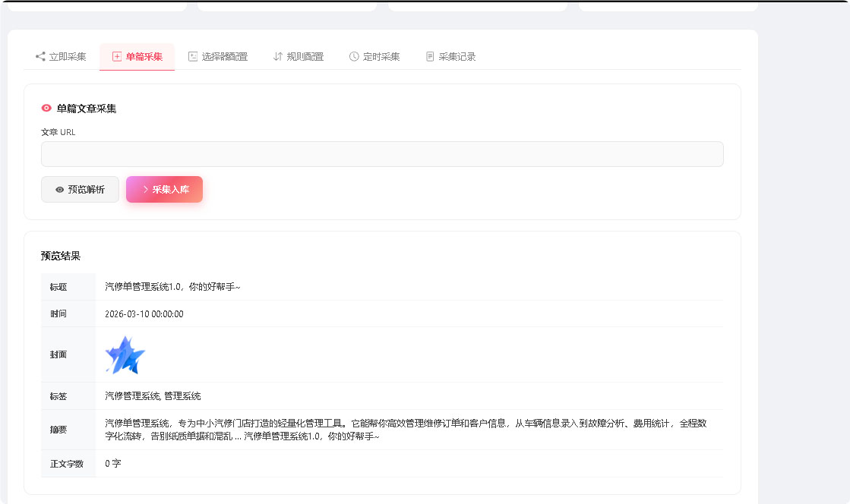The image size is (850, 504).
Task: Go to 定时采集 tab
Action: pyautogui.click(x=374, y=56)
